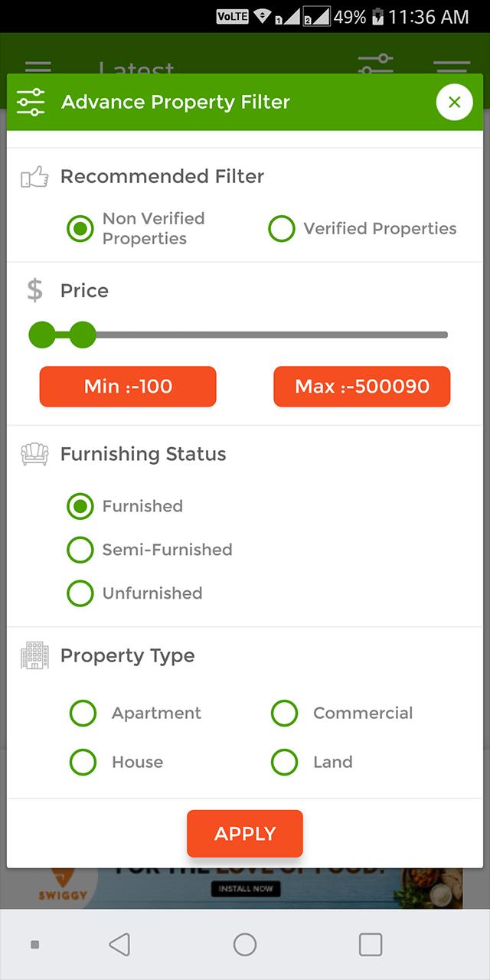Tap the Android home circle button

click(245, 945)
